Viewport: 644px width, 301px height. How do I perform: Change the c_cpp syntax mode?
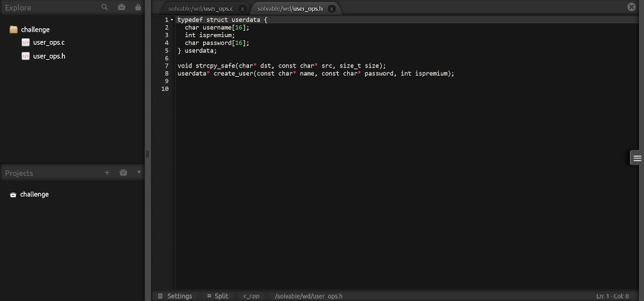pos(252,296)
